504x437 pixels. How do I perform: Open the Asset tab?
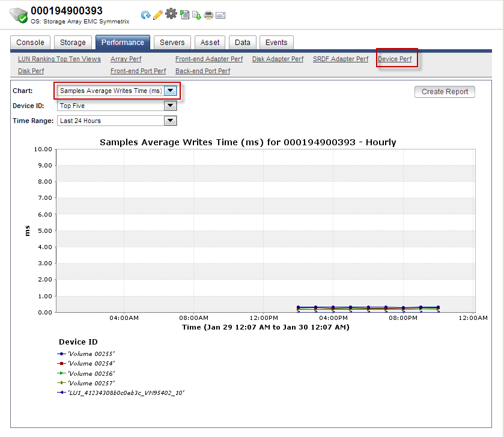pyautogui.click(x=210, y=43)
